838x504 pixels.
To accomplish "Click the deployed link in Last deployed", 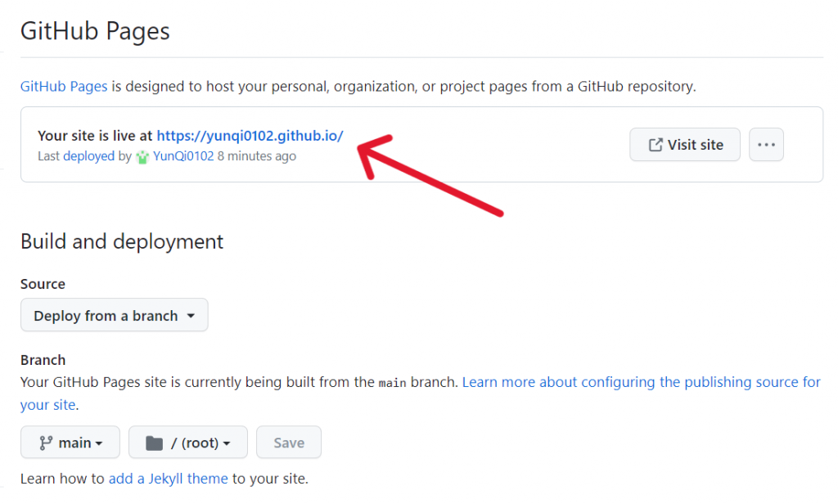I will tap(88, 156).
